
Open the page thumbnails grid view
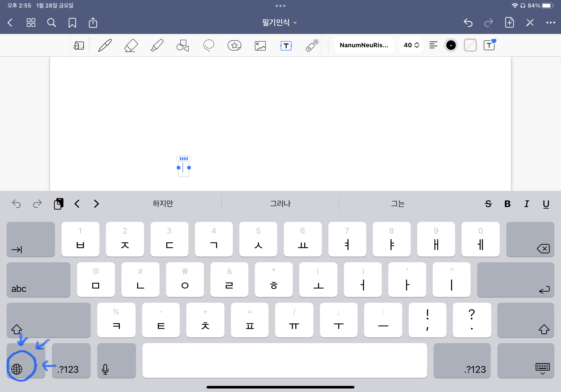[31, 23]
